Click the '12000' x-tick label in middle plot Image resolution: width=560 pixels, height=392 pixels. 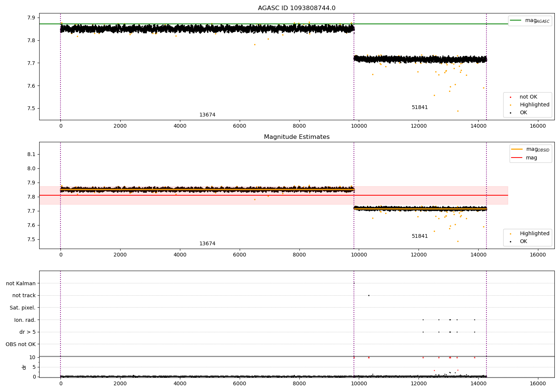coord(419,255)
